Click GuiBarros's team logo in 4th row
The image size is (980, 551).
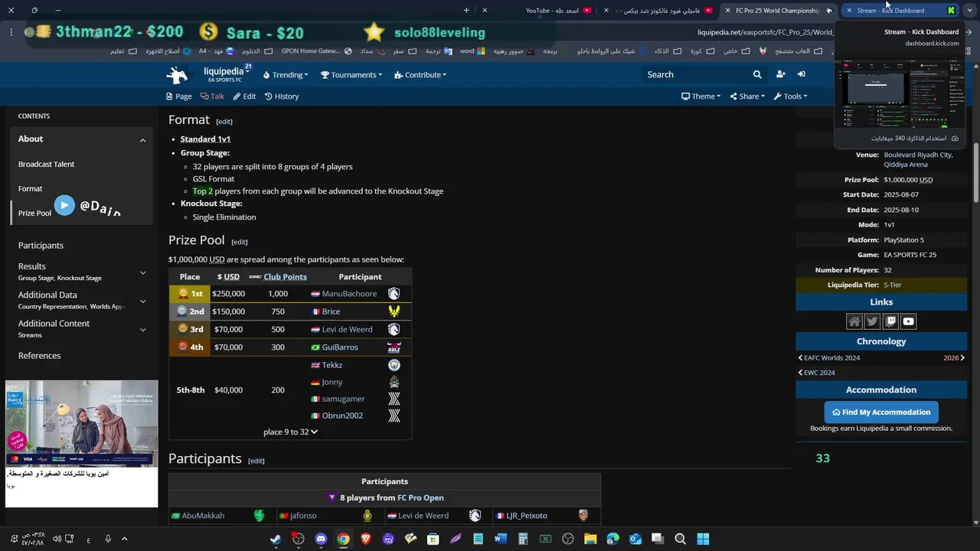(394, 347)
